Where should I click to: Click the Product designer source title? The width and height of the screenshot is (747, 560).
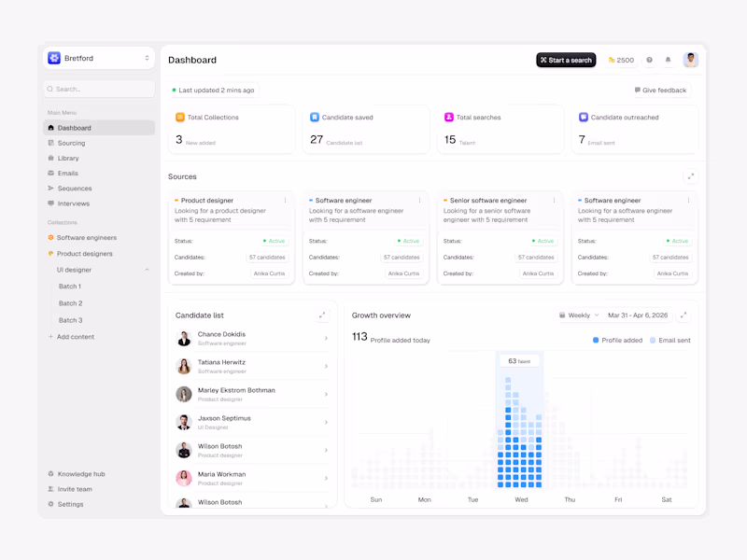(207, 201)
